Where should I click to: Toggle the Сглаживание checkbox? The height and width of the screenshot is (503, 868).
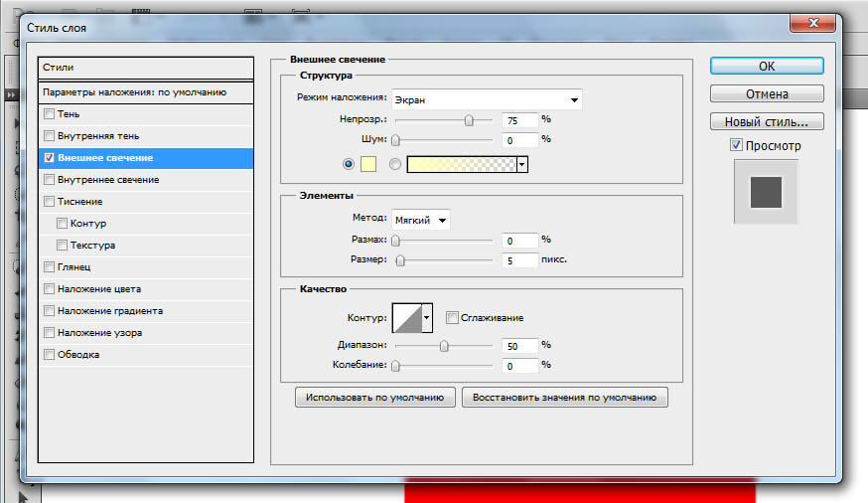point(452,317)
